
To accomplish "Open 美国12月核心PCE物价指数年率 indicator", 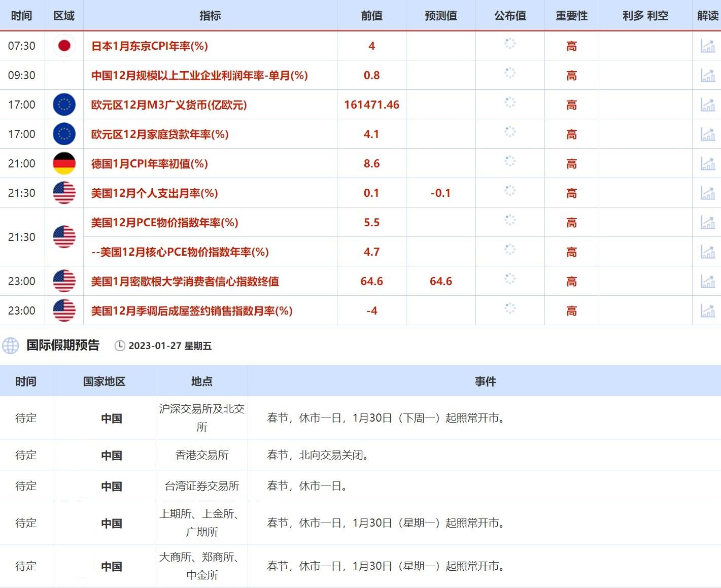I will pyautogui.click(x=180, y=252).
